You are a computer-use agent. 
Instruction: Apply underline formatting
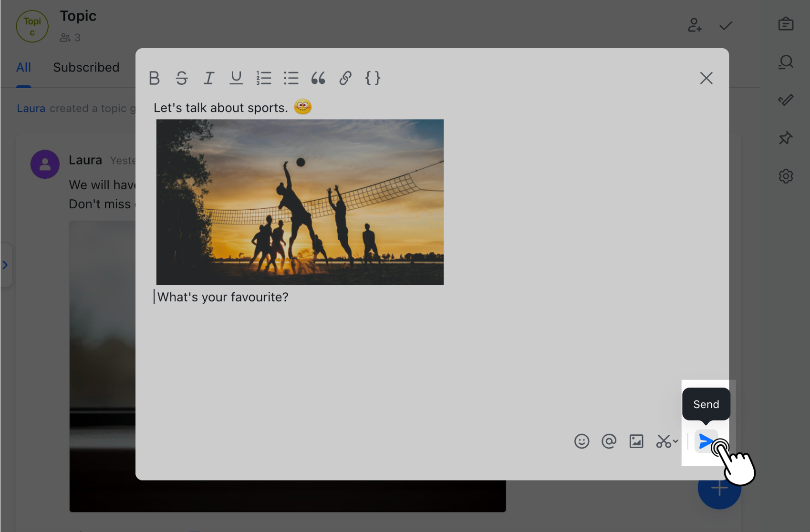click(236, 78)
